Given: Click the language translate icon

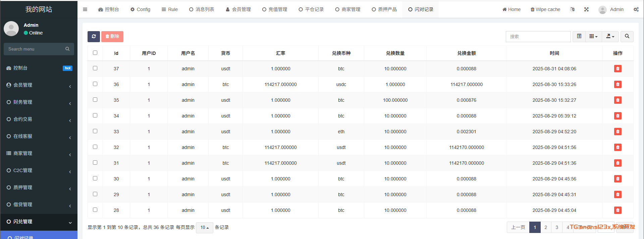Looking at the screenshot, I should point(572,9).
